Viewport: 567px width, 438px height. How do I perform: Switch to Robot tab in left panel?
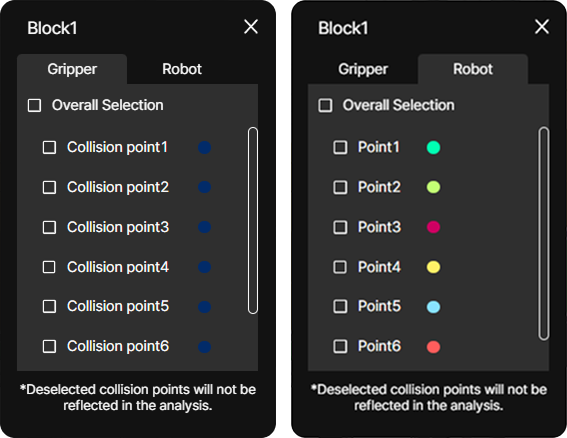click(x=182, y=69)
